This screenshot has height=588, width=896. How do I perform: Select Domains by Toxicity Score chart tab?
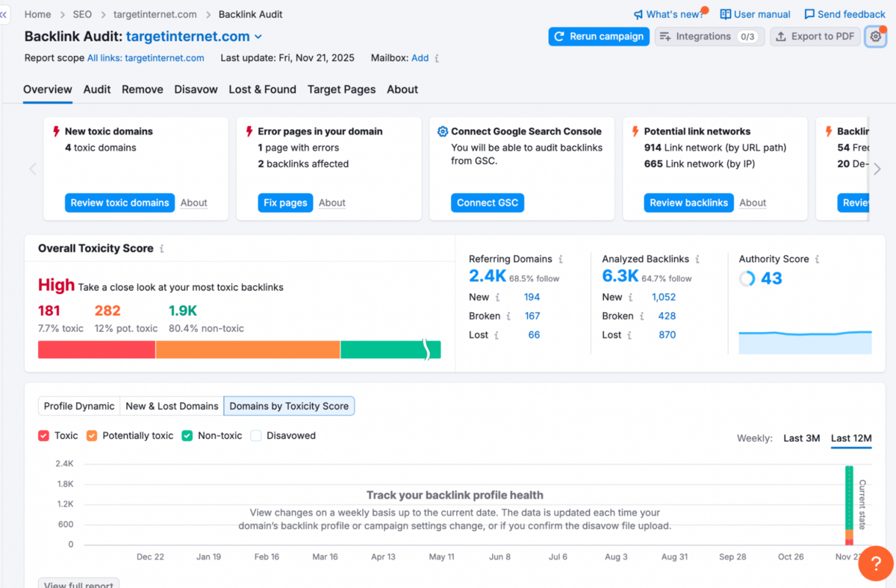click(x=289, y=406)
